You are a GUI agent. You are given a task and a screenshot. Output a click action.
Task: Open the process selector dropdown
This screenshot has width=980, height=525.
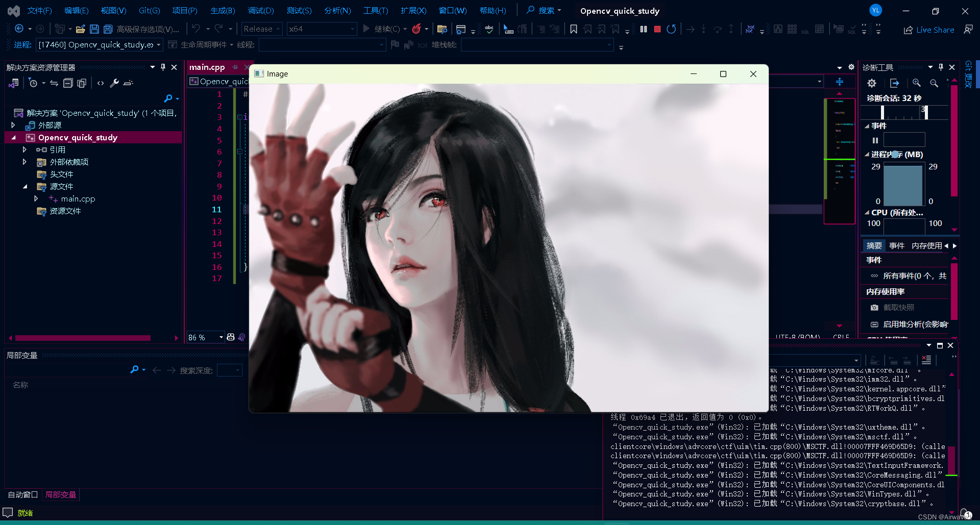pyautogui.click(x=100, y=45)
